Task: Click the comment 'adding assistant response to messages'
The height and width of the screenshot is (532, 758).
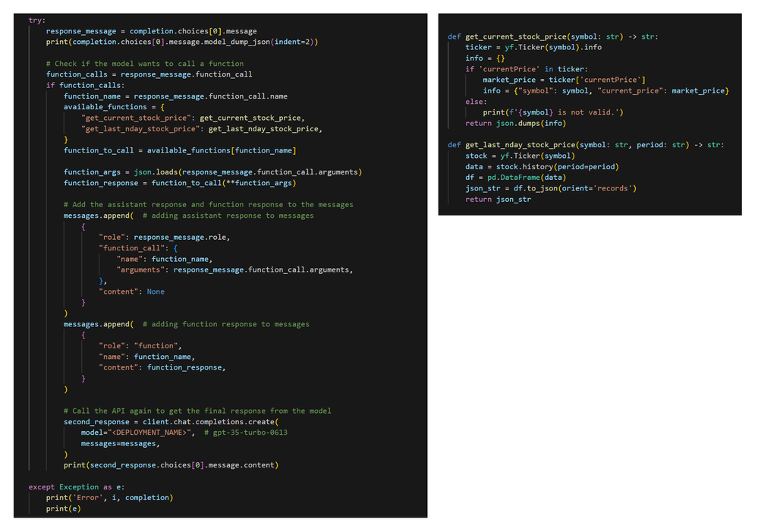Action: (228, 216)
